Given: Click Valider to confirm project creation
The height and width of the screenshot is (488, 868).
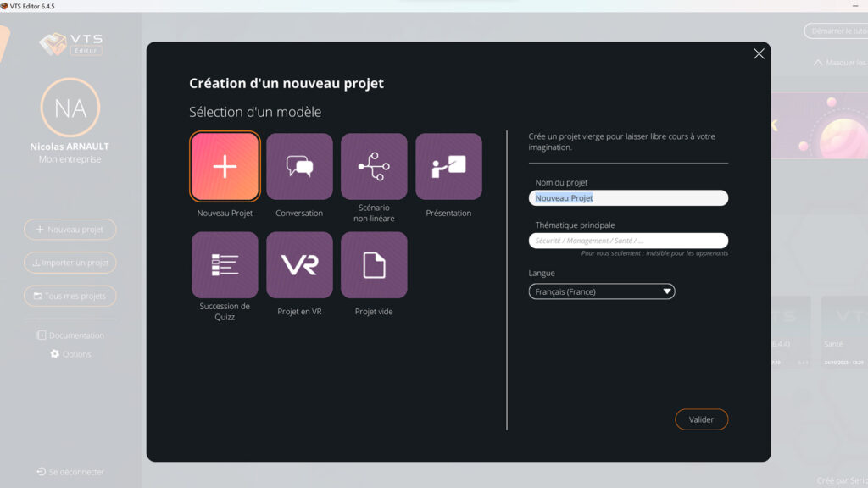Looking at the screenshot, I should (x=701, y=419).
